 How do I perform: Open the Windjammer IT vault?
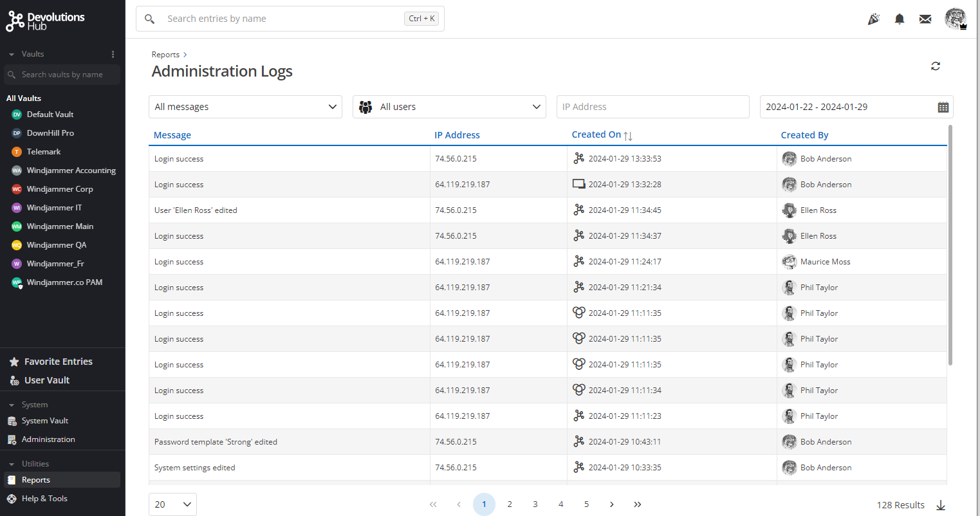(54, 208)
